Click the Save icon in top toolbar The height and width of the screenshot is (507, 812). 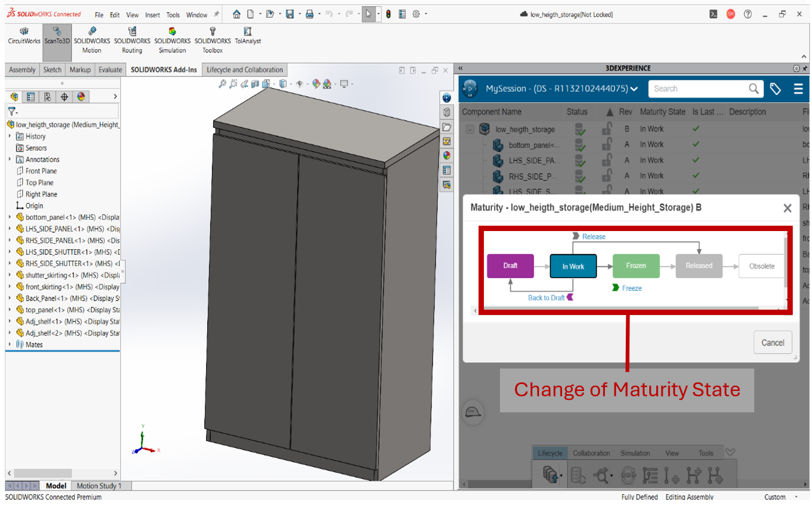point(290,14)
